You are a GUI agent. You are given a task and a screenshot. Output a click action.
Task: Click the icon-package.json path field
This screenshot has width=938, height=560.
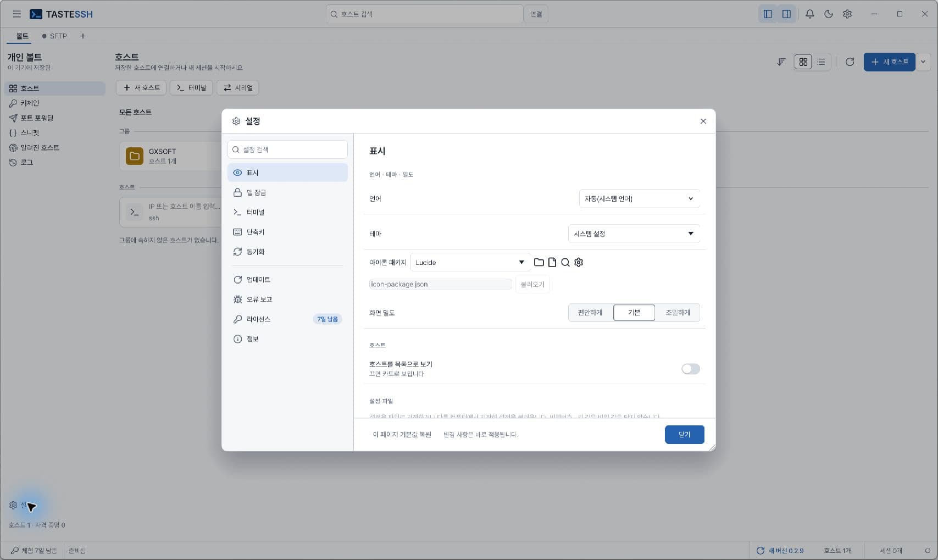pos(440,284)
